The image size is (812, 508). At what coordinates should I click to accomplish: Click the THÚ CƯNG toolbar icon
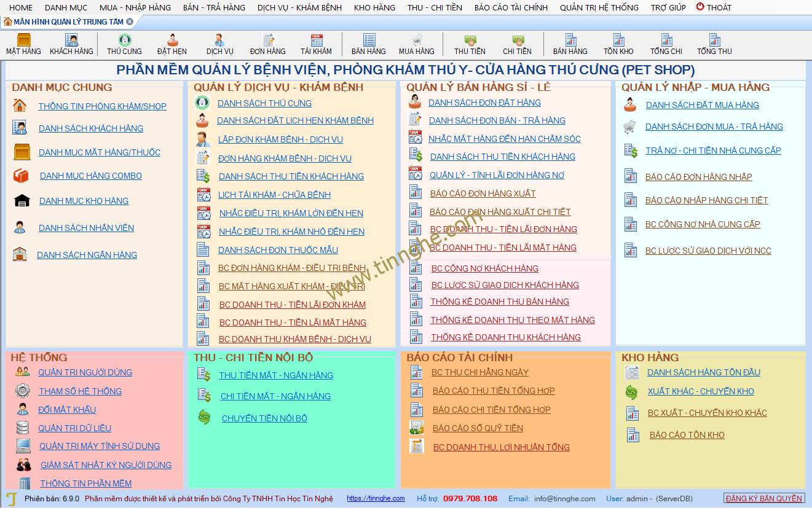124,41
